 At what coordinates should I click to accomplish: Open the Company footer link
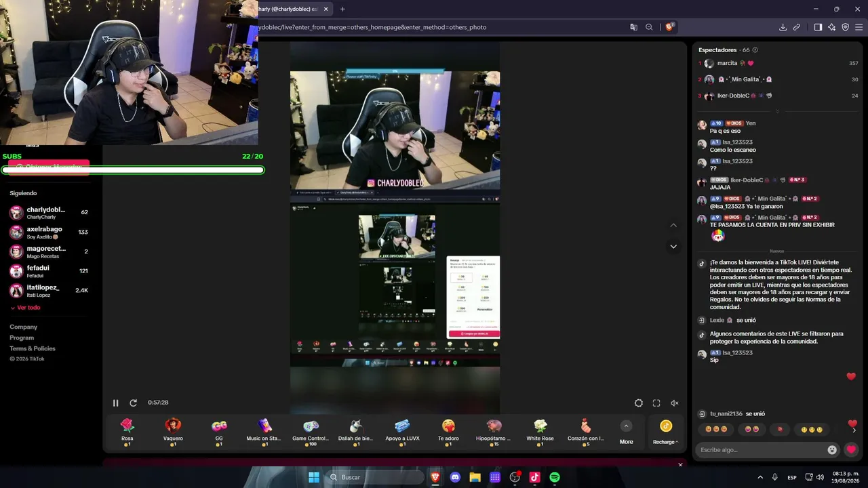tap(23, 327)
